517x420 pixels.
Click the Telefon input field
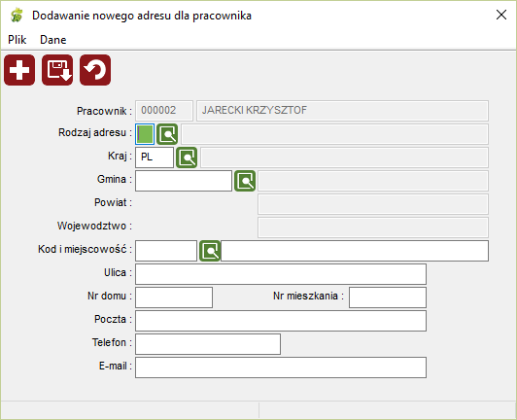(208, 344)
